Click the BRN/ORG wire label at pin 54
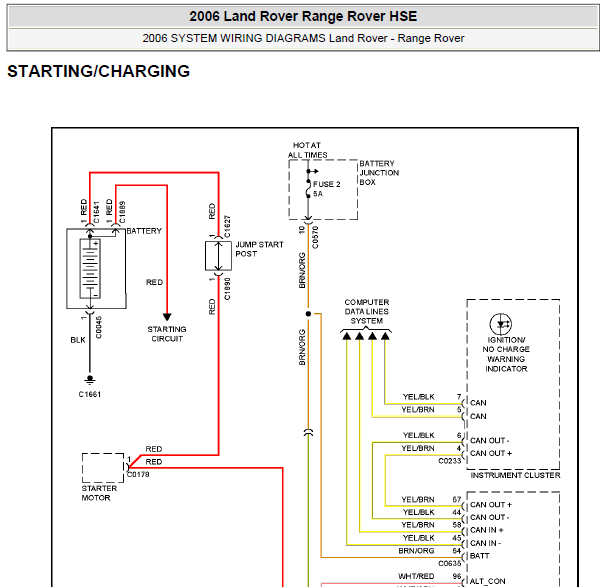The width and height of the screenshot is (600, 587). point(416,551)
